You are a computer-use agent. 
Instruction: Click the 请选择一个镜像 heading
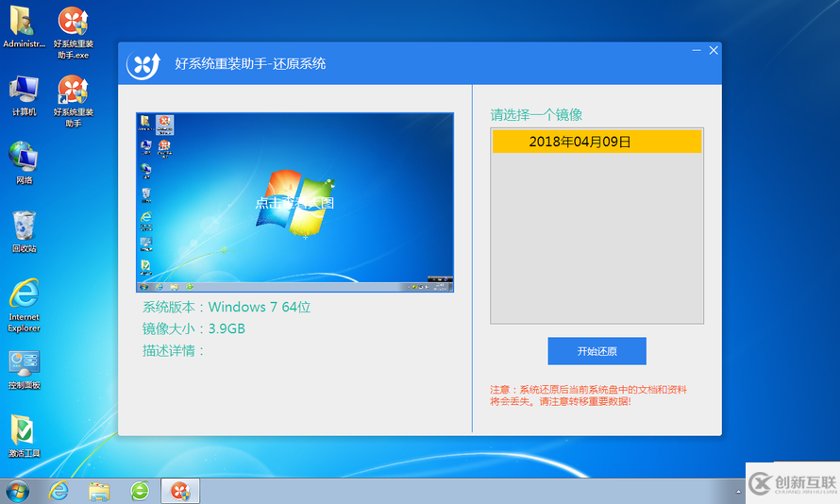tap(536, 114)
